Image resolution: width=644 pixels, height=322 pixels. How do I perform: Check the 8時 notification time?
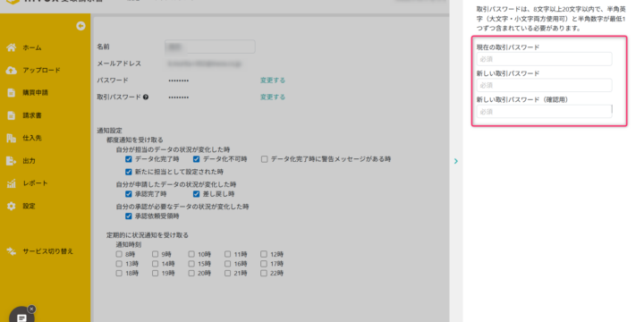click(119, 254)
